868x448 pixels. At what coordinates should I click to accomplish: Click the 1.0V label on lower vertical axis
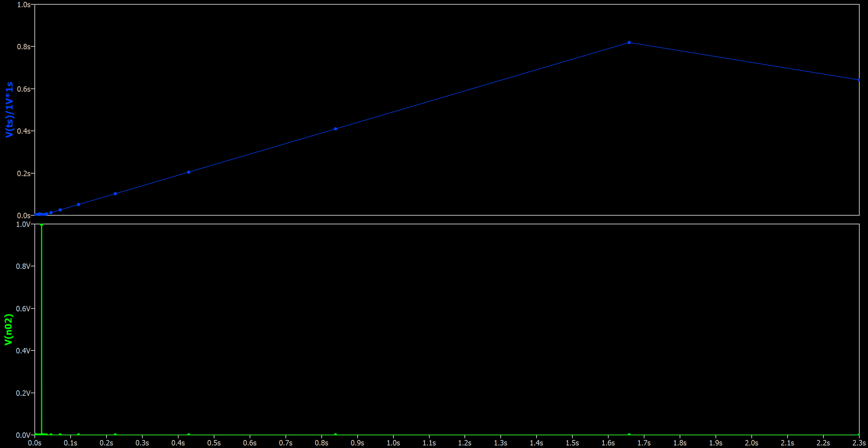pos(23,224)
